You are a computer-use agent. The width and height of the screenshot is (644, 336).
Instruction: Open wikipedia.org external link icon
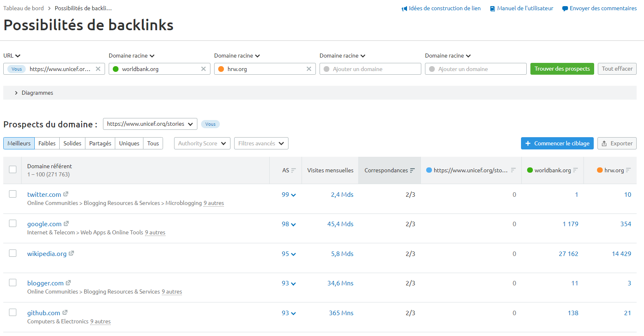pos(71,254)
